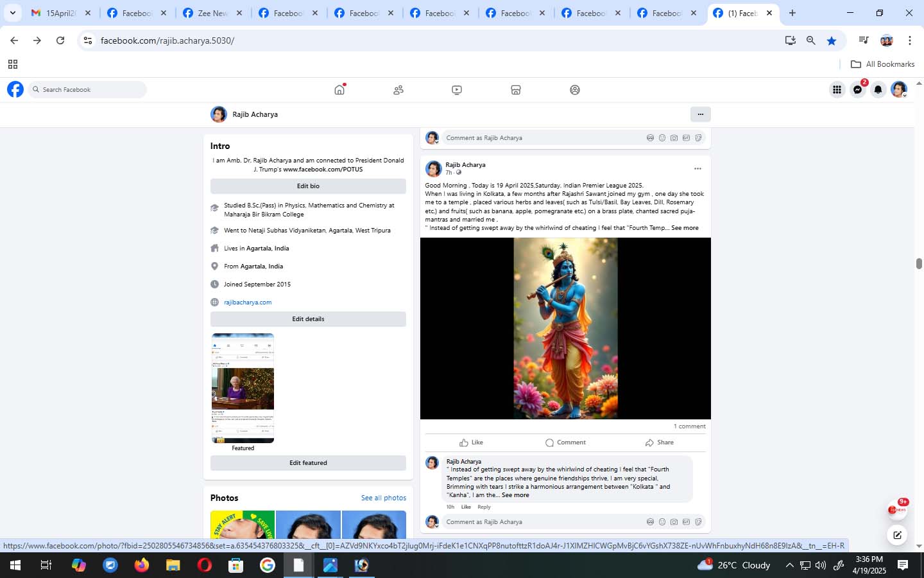Open Windows Start menu

click(15, 565)
